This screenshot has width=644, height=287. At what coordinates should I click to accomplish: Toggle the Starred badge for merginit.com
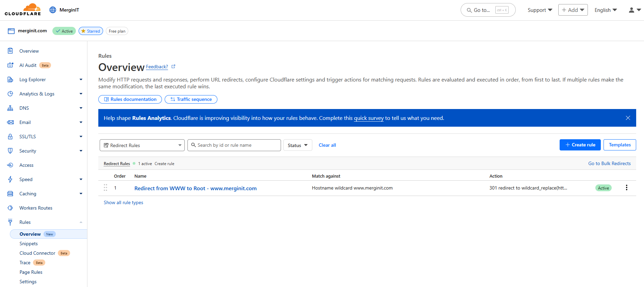pyautogui.click(x=90, y=31)
